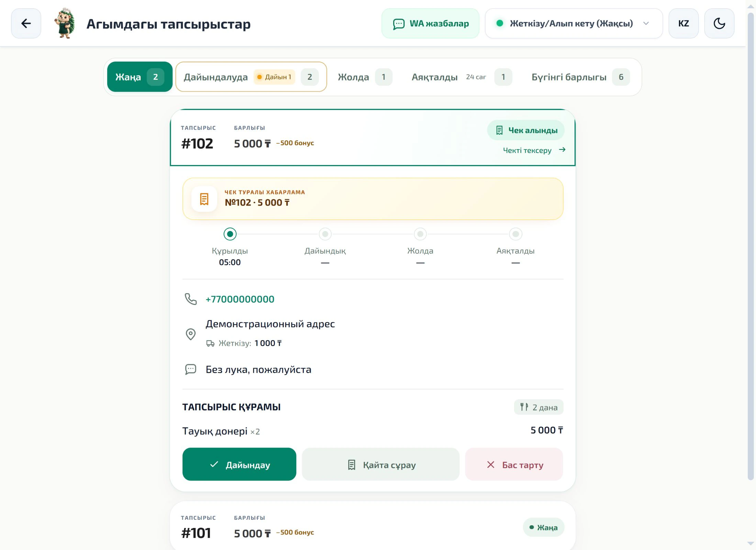The image size is (756, 550).
Task: Click the hedgehog mascot logo
Action: point(65,23)
